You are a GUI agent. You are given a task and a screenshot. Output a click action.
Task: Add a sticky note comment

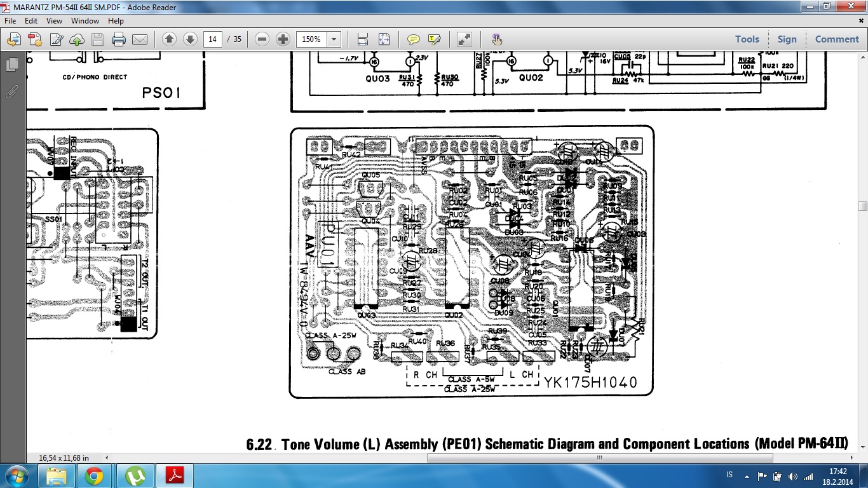(x=413, y=39)
